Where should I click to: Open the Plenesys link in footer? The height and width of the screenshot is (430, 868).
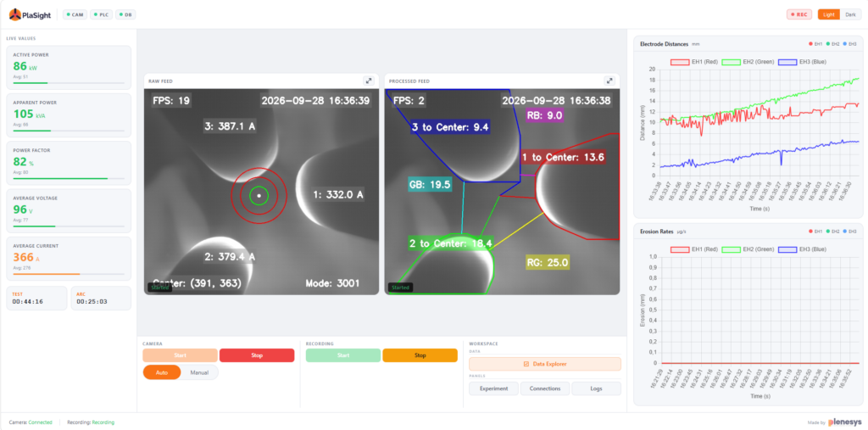coord(843,422)
